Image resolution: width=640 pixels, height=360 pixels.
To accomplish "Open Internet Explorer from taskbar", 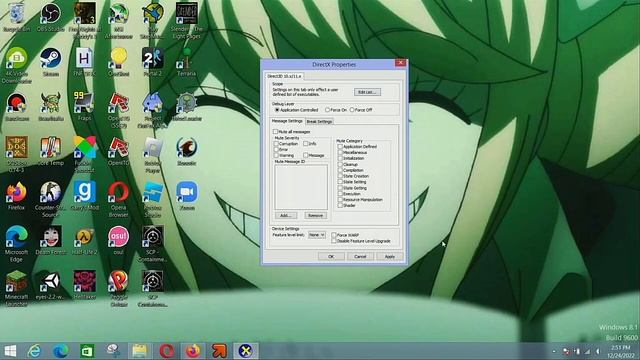I will coord(35,351).
